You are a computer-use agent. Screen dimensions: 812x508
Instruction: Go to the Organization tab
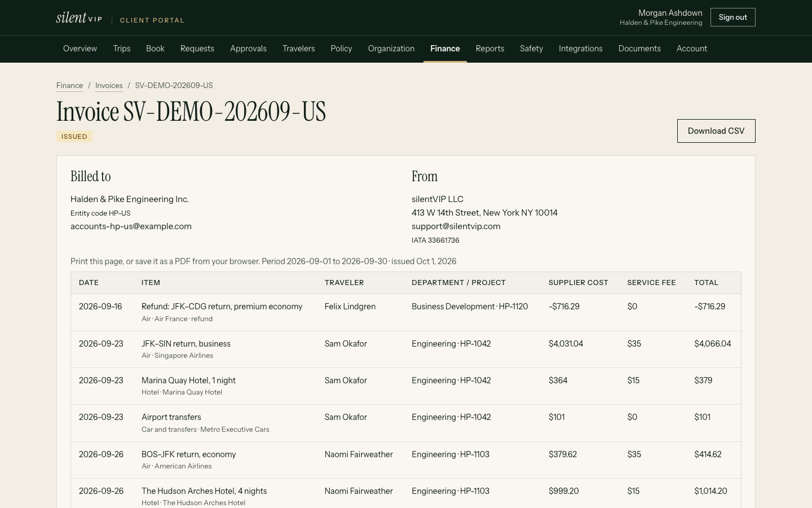coord(391,49)
